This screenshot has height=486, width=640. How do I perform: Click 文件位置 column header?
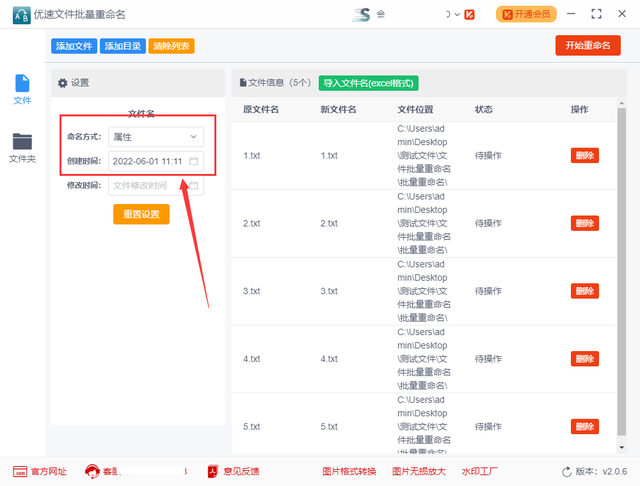tap(416, 109)
